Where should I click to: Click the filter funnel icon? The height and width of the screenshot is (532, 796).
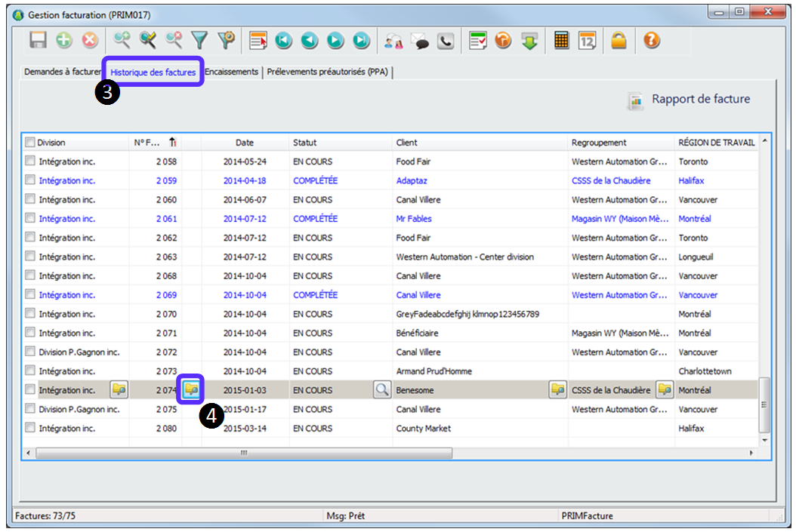click(199, 41)
